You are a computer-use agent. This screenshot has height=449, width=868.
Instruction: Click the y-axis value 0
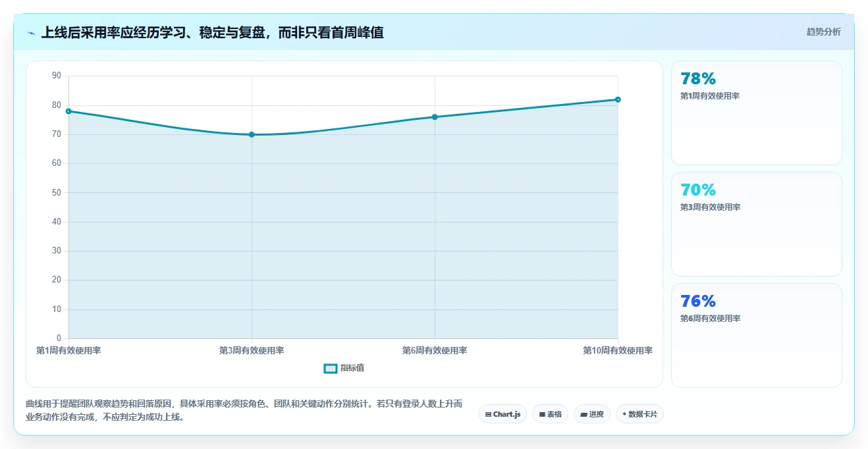click(x=59, y=338)
